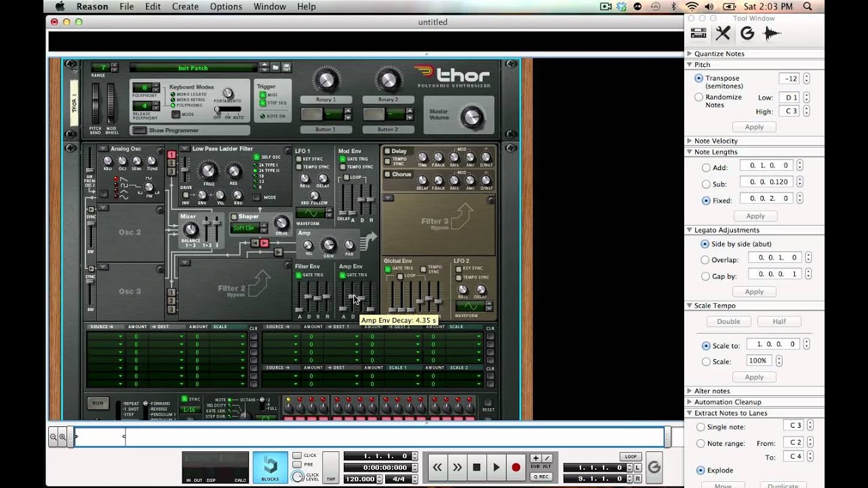Collapse the Legato Adjustments section

coord(690,230)
